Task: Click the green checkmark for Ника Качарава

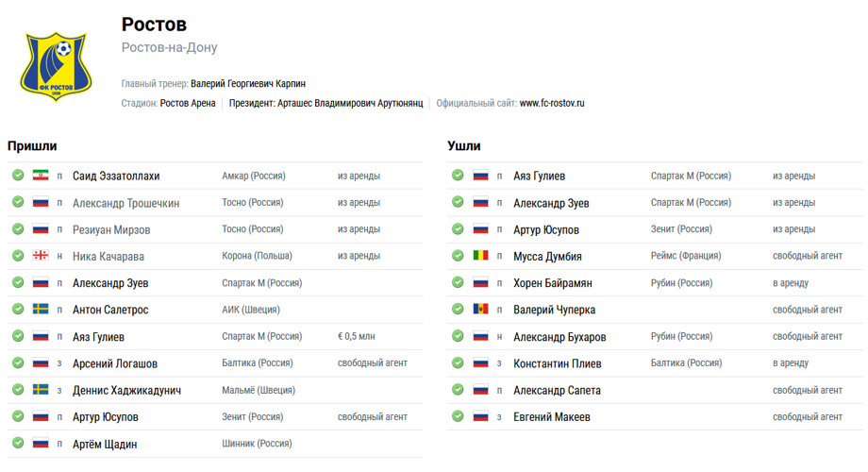Action: [x=18, y=256]
